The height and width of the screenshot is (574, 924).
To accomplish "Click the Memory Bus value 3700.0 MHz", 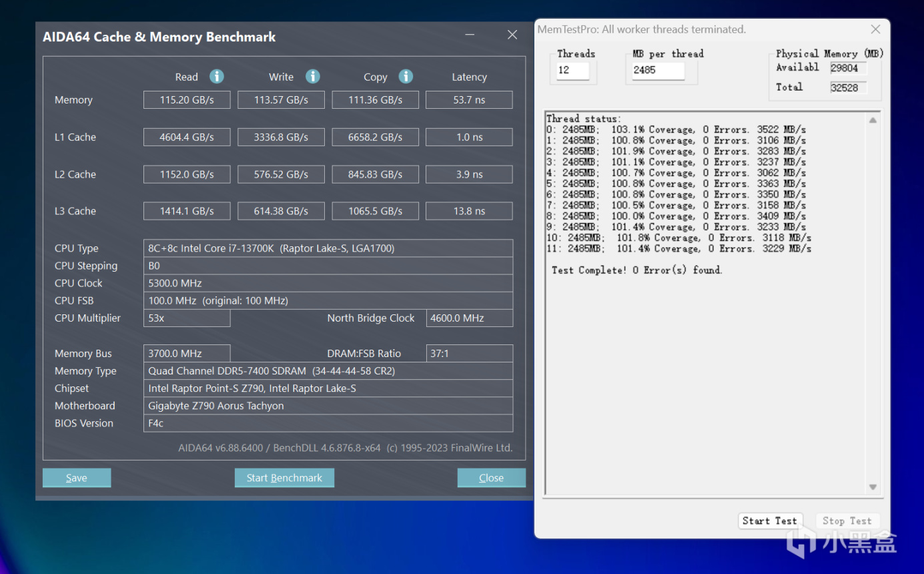I will 187,354.
